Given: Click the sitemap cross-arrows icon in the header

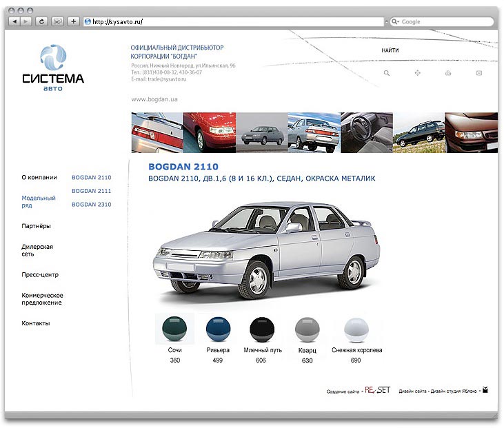Looking at the screenshot, I should point(418,73).
